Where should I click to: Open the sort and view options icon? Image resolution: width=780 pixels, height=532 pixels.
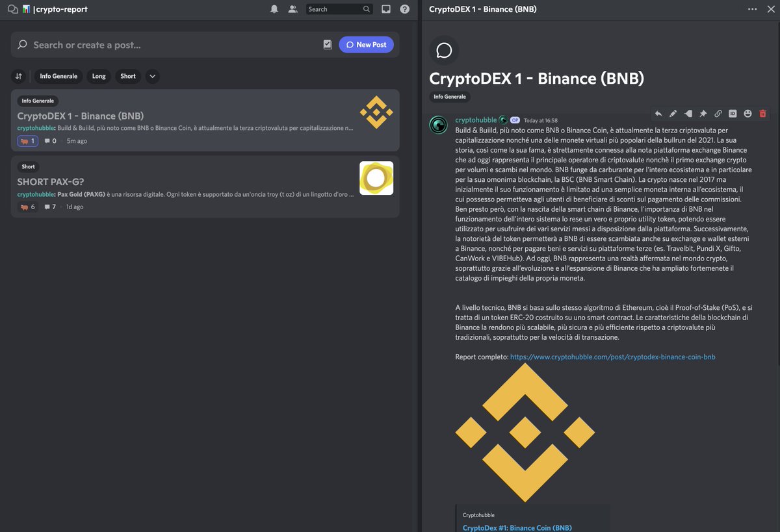[x=19, y=76]
